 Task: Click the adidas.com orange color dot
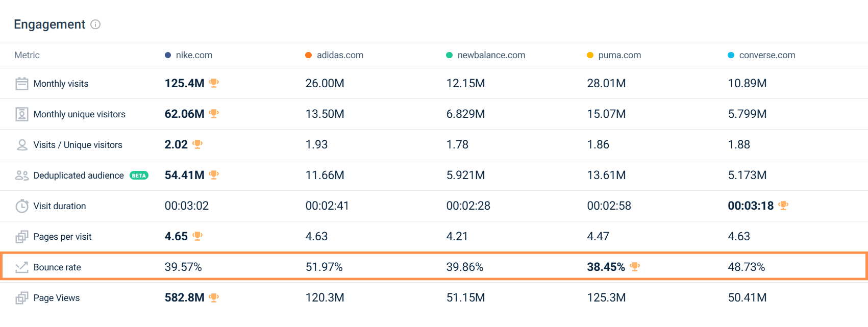(308, 55)
